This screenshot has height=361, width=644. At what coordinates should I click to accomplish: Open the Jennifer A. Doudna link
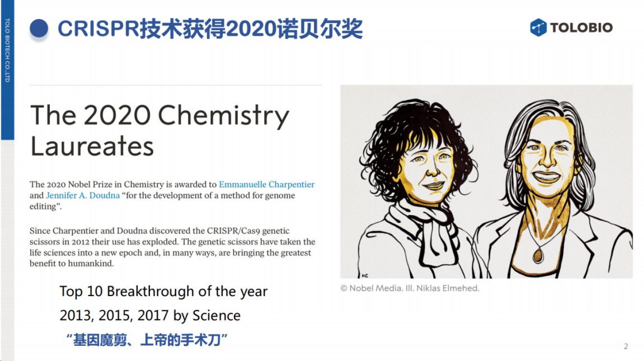[83, 195]
